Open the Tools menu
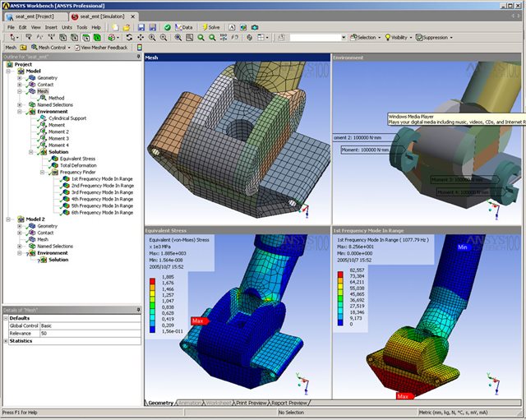526x420 pixels. click(82, 27)
